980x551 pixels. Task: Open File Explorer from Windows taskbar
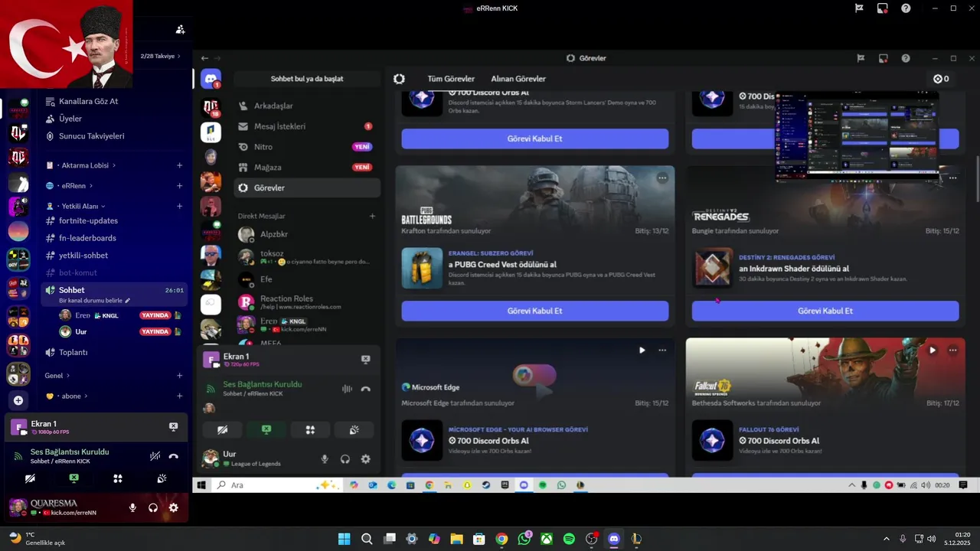coord(456,539)
